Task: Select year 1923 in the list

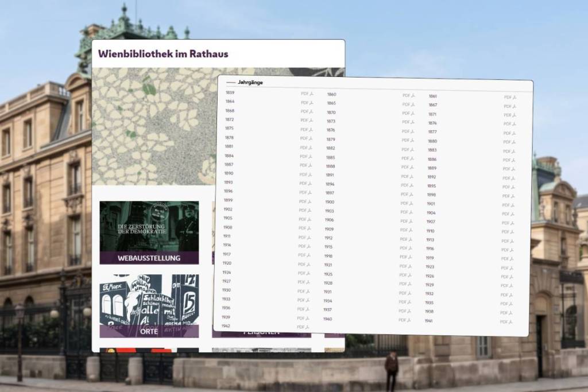Action: point(430,267)
